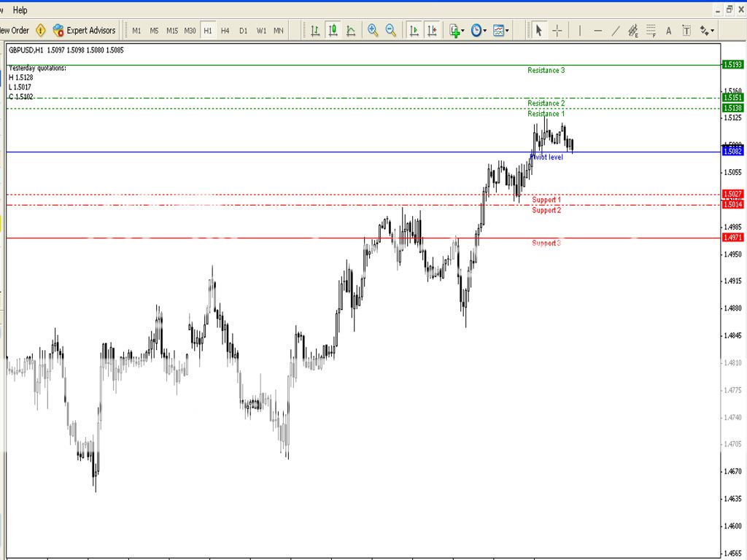The width and height of the screenshot is (747, 560).
Task: Click the 'Yesterday quotations:' text
Action: click(x=37, y=68)
